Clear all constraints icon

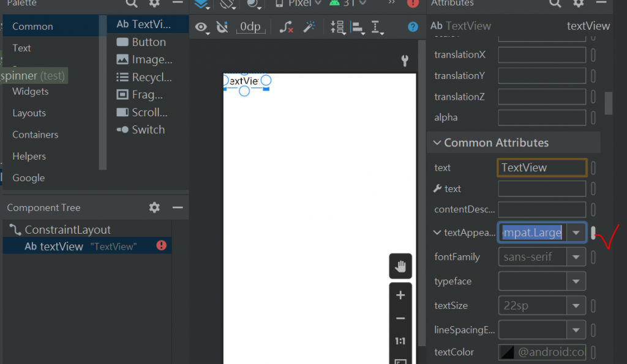pos(286,27)
